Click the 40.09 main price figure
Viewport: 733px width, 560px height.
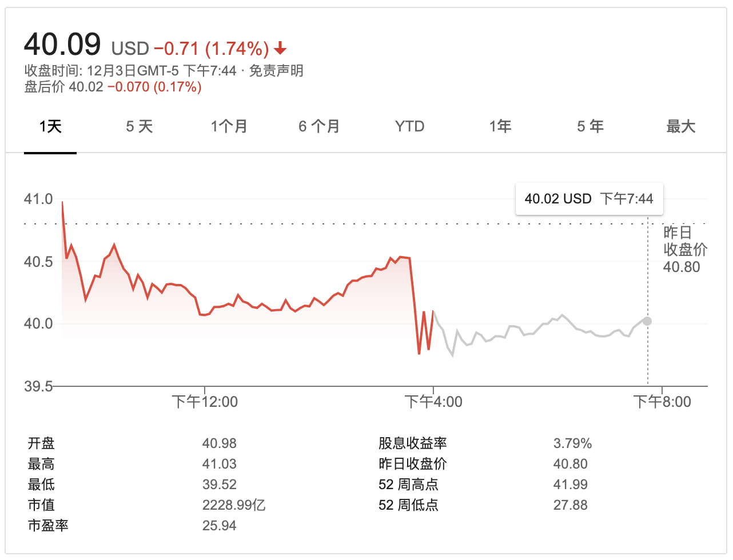62,45
